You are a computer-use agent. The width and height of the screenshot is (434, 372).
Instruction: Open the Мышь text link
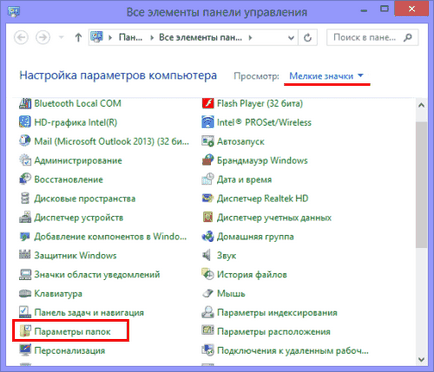[x=231, y=294]
